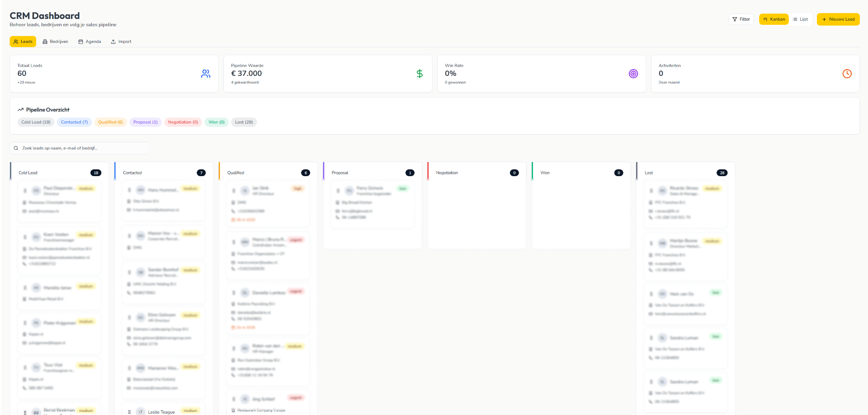Viewport: 868px width, 415px height.
Task: Grab the drag handle on Bernd Beekman card
Action: pos(25,412)
